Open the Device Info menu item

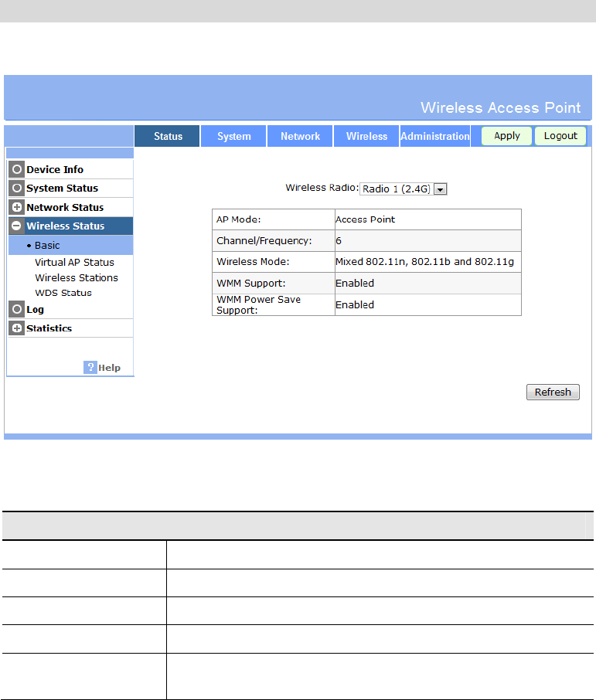(55, 170)
